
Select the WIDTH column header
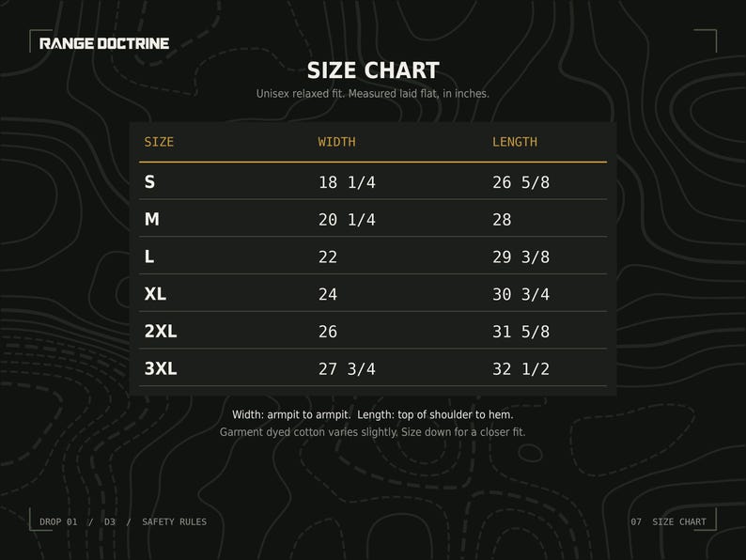[x=337, y=142]
